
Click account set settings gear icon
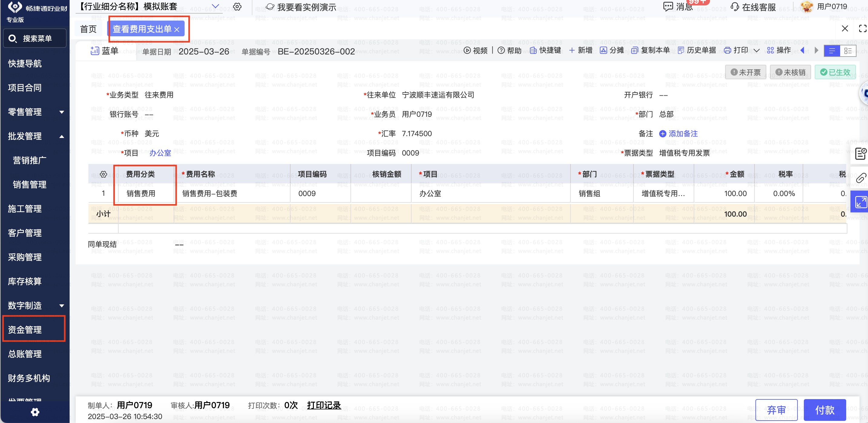pos(237,7)
